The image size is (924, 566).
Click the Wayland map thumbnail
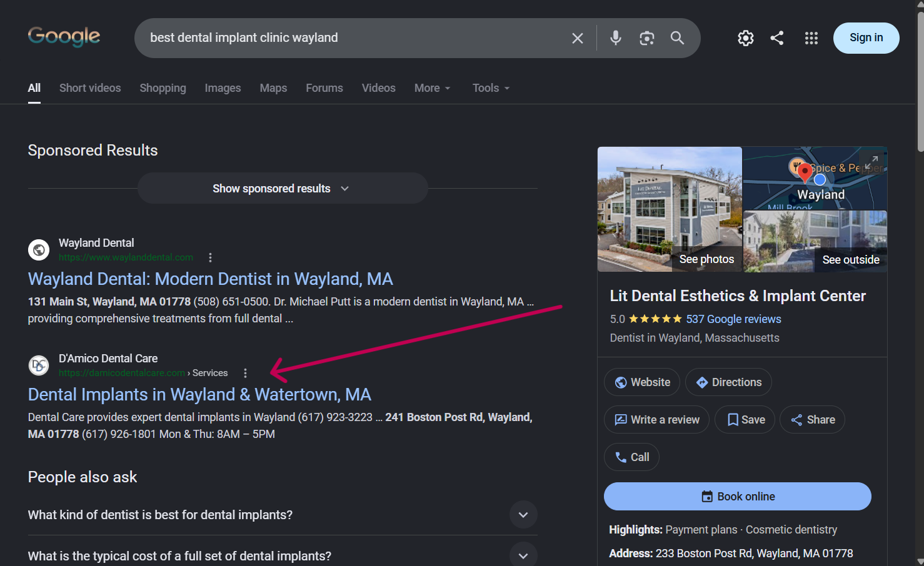click(x=815, y=178)
